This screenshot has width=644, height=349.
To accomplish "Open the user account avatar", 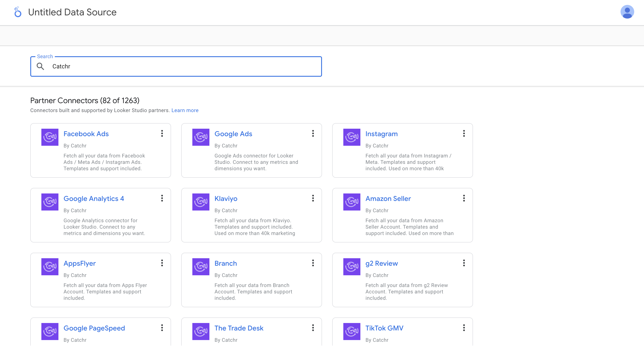I will [627, 12].
